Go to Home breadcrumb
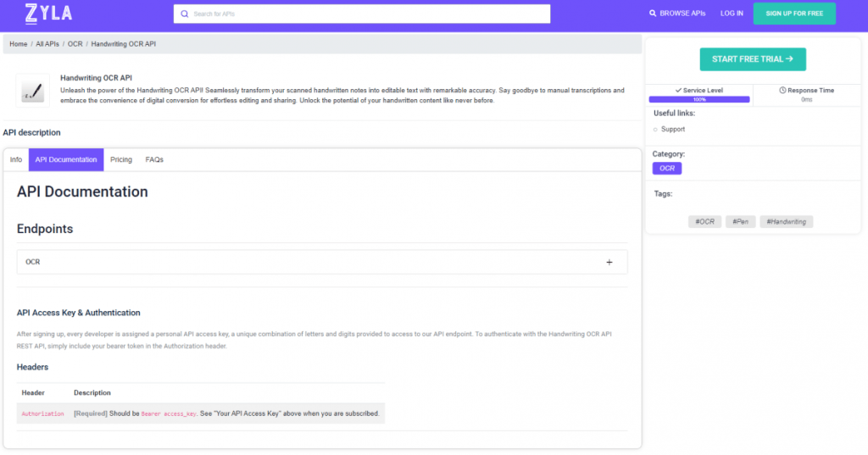 tap(19, 44)
